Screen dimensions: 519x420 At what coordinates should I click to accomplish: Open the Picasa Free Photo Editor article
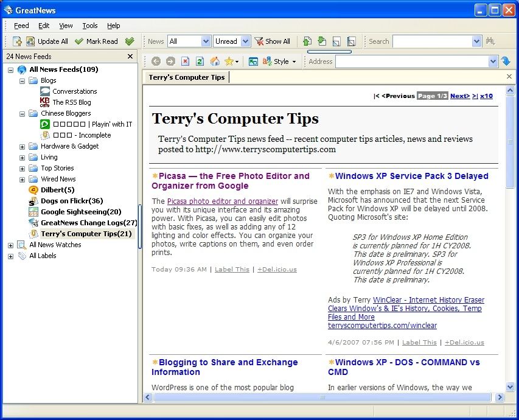(231, 181)
